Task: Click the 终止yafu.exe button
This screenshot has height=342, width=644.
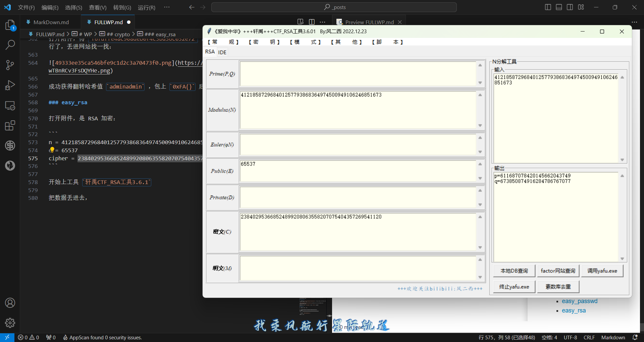Action: (x=514, y=287)
